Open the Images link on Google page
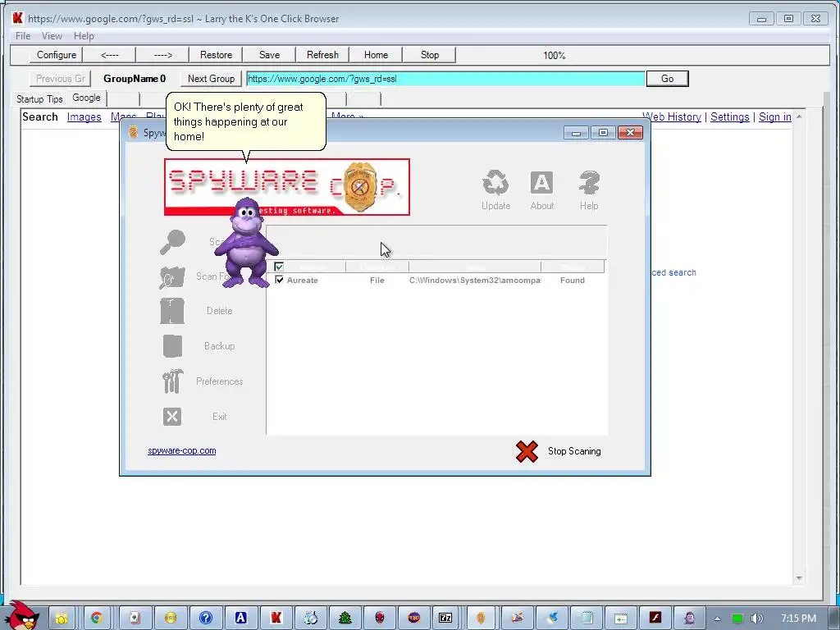The width and height of the screenshot is (840, 630). point(84,116)
